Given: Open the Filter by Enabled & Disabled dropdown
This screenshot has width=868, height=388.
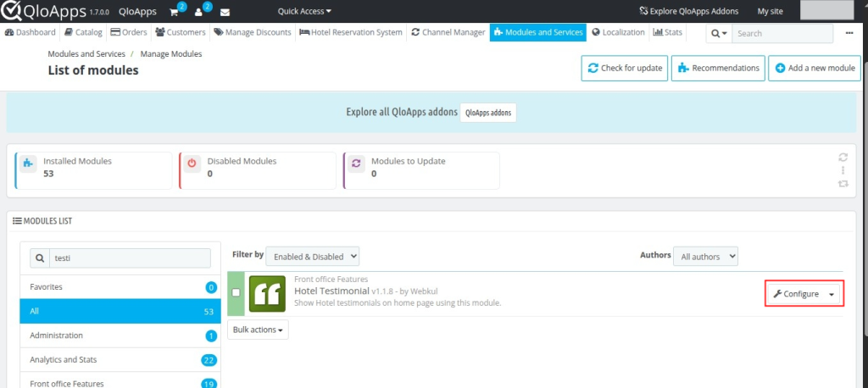Looking at the screenshot, I should coord(313,257).
